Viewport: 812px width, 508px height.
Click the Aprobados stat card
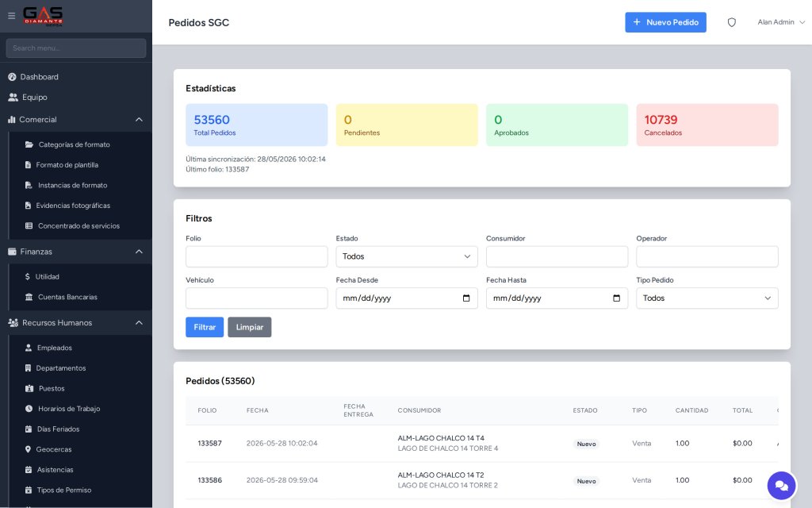click(557, 125)
